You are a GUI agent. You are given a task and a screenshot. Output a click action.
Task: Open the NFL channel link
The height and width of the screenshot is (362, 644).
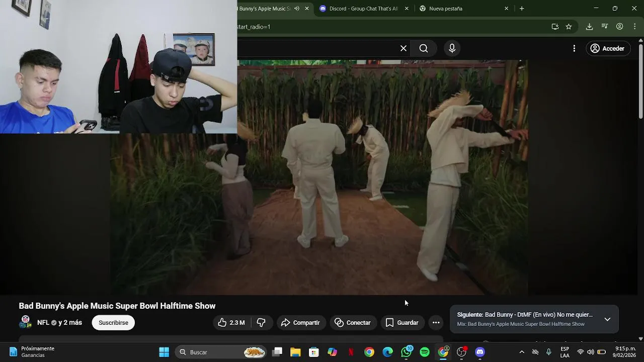click(43, 323)
